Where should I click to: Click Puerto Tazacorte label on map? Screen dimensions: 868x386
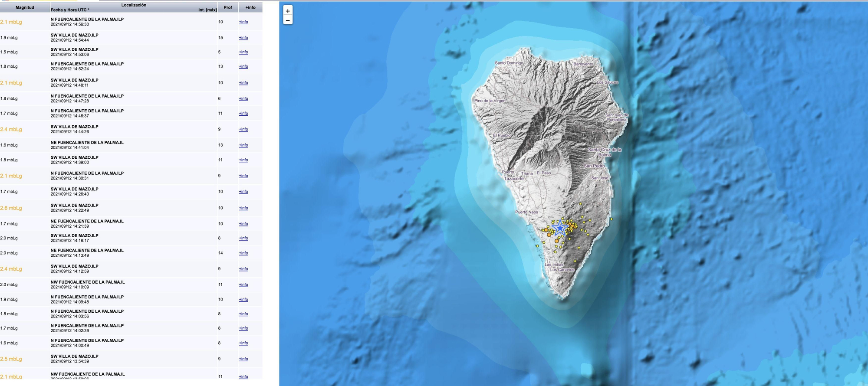tap(513, 175)
